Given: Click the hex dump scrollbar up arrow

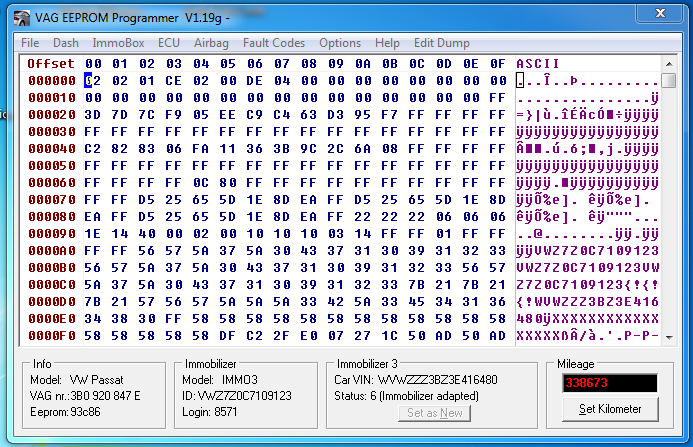Looking at the screenshot, I should click(x=669, y=65).
